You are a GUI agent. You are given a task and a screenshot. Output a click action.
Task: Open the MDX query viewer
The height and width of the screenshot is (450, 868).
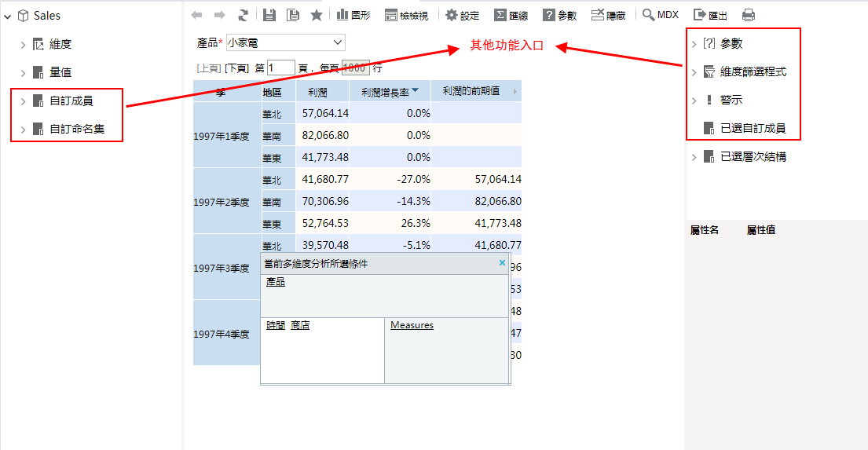tap(660, 15)
